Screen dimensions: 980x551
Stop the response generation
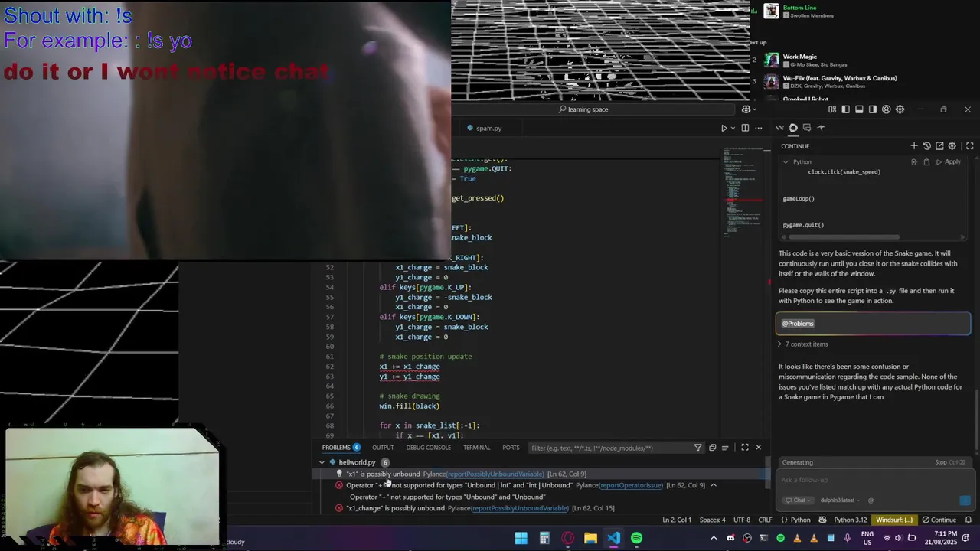tap(949, 462)
